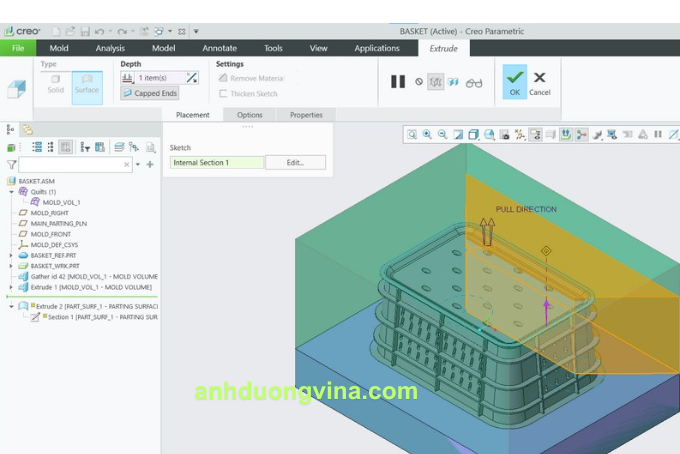680x454 pixels.
Task: Pause the Extrude feature tool
Action: click(x=397, y=81)
